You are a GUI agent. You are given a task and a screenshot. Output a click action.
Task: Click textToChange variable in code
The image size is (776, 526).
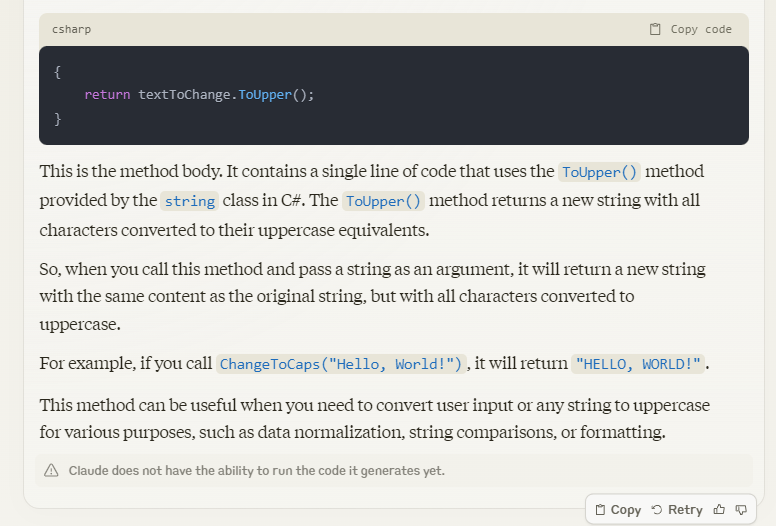point(184,95)
